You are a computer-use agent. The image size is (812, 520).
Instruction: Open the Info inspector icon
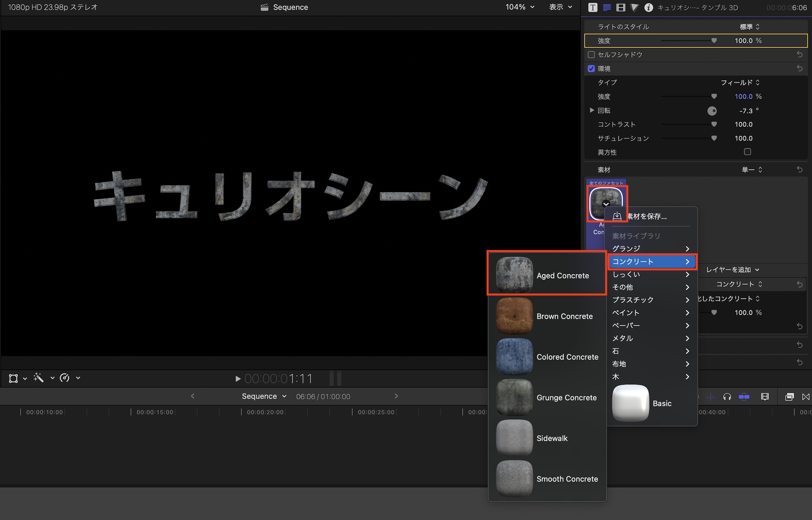[648, 7]
